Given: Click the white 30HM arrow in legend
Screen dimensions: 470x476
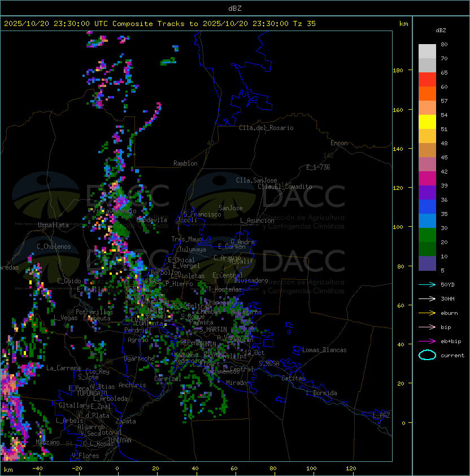Looking at the screenshot, I should [x=427, y=298].
